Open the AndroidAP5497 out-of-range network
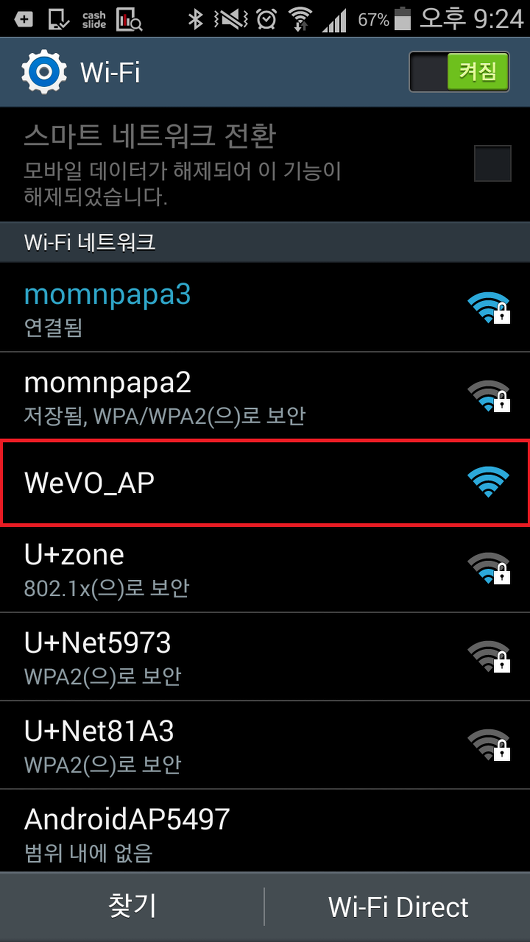530x942 pixels. 265,831
